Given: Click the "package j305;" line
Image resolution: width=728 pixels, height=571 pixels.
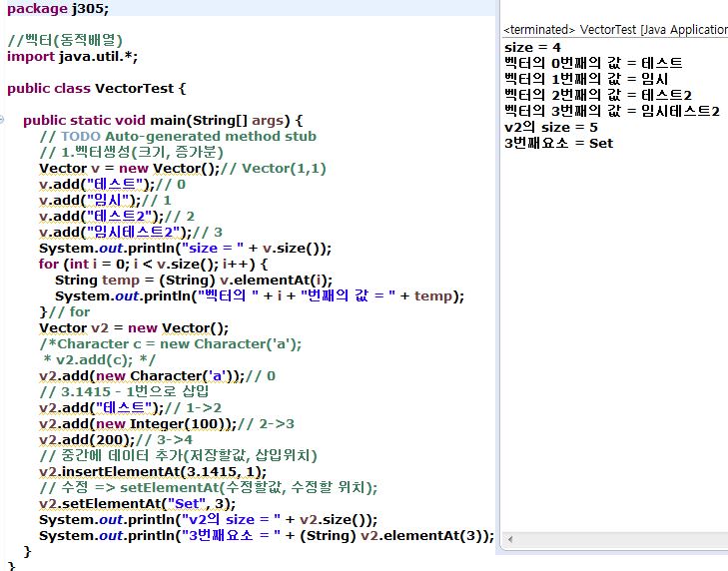Looking at the screenshot, I should click(x=58, y=9).
